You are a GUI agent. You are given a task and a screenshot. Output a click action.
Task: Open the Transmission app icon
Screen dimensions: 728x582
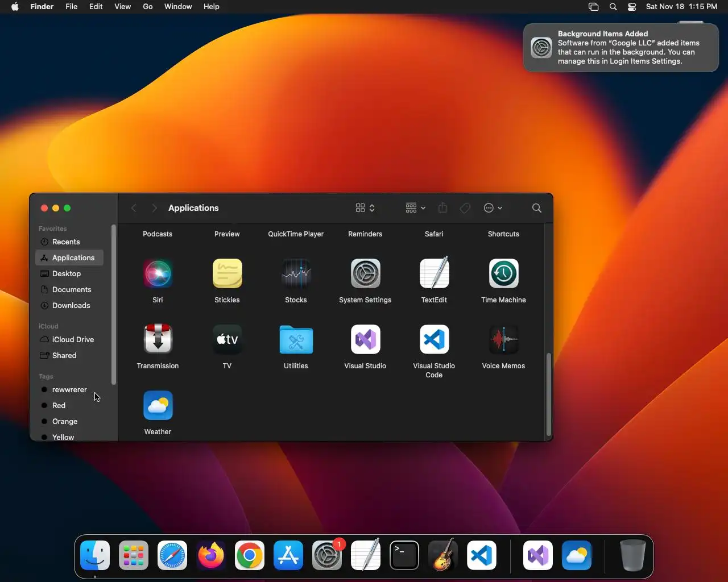click(x=158, y=339)
